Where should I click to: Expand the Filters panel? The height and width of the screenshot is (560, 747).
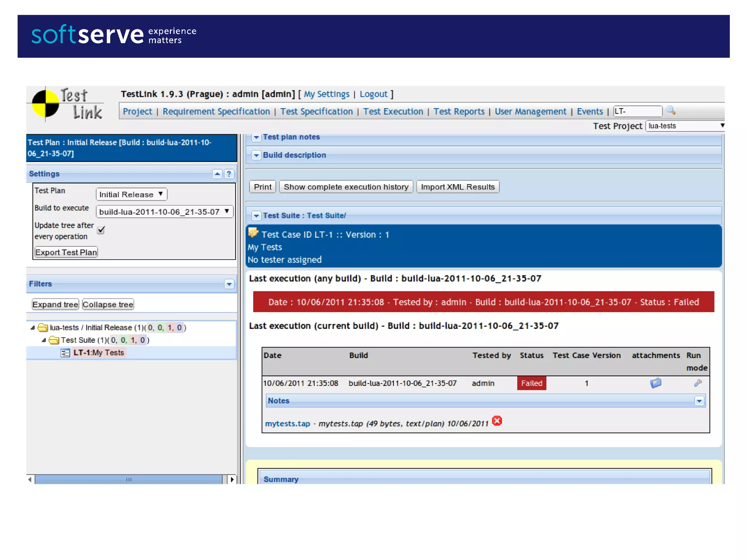229,284
